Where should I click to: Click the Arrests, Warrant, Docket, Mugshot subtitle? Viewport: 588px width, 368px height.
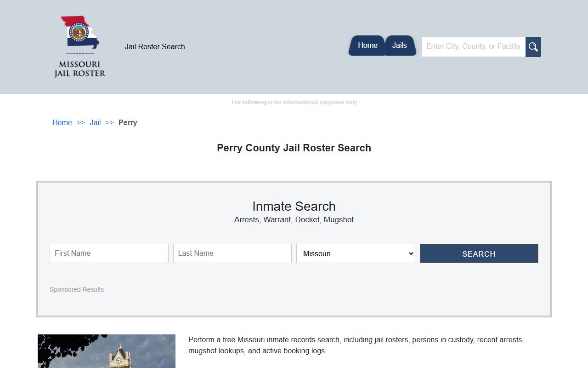(294, 219)
